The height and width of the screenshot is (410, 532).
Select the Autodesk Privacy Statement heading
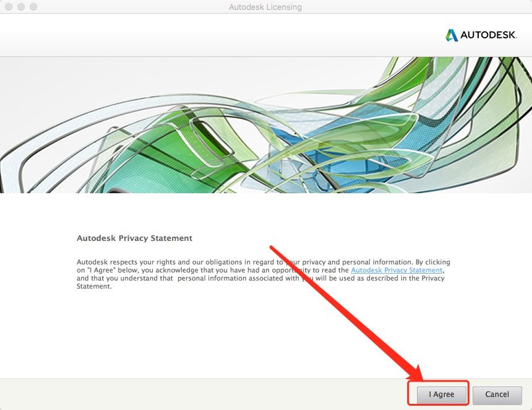coord(134,238)
